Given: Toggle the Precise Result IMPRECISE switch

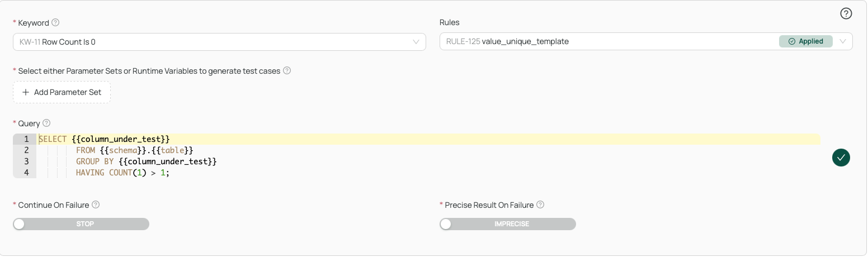Looking at the screenshot, I should click(507, 224).
